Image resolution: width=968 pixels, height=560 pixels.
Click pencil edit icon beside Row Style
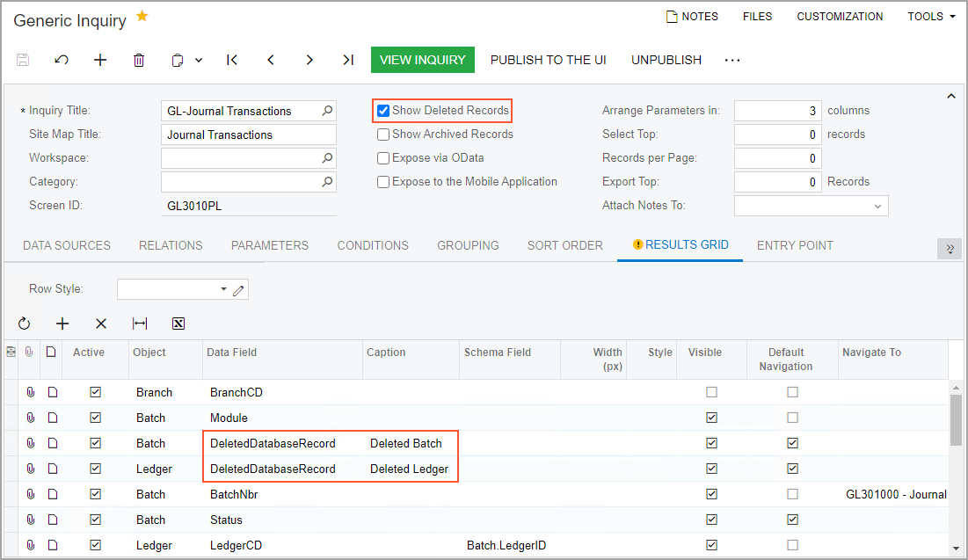(x=239, y=289)
